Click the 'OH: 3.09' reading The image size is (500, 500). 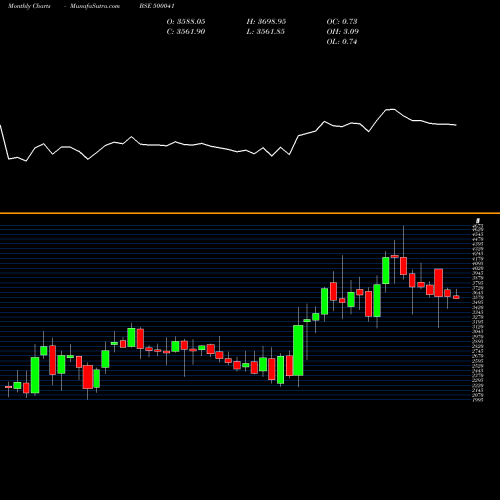(343, 32)
